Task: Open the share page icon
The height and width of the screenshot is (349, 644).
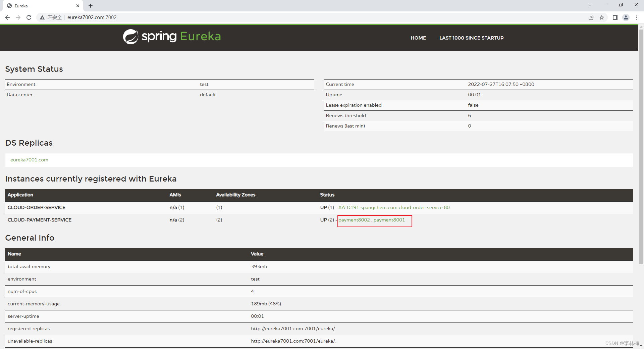Action: pyautogui.click(x=591, y=17)
